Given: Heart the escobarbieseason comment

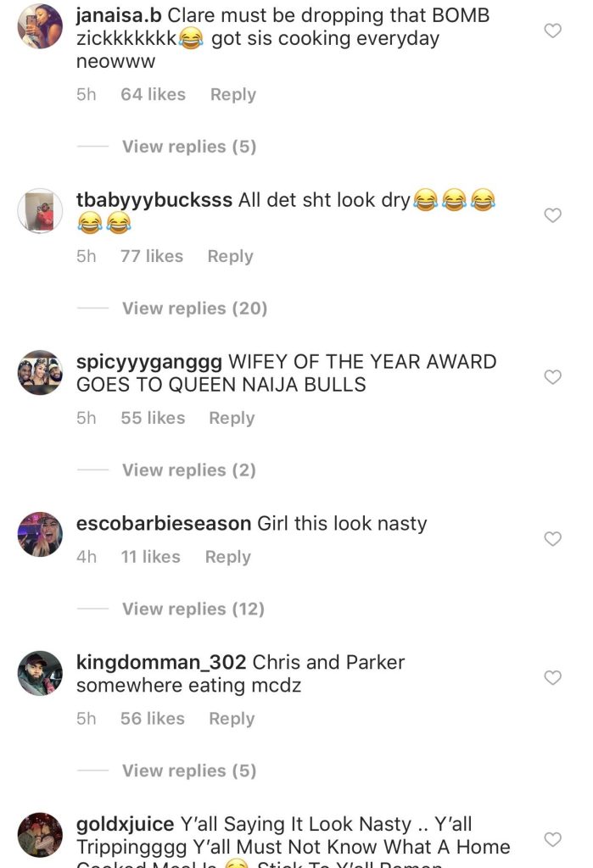Looking at the screenshot, I should 552,538.
